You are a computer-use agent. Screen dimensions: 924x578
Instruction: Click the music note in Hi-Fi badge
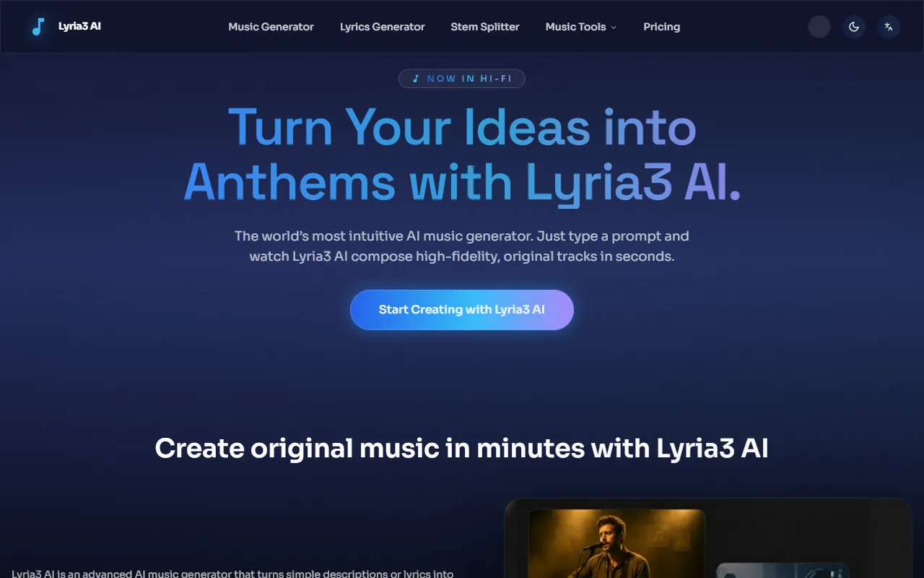click(x=415, y=79)
